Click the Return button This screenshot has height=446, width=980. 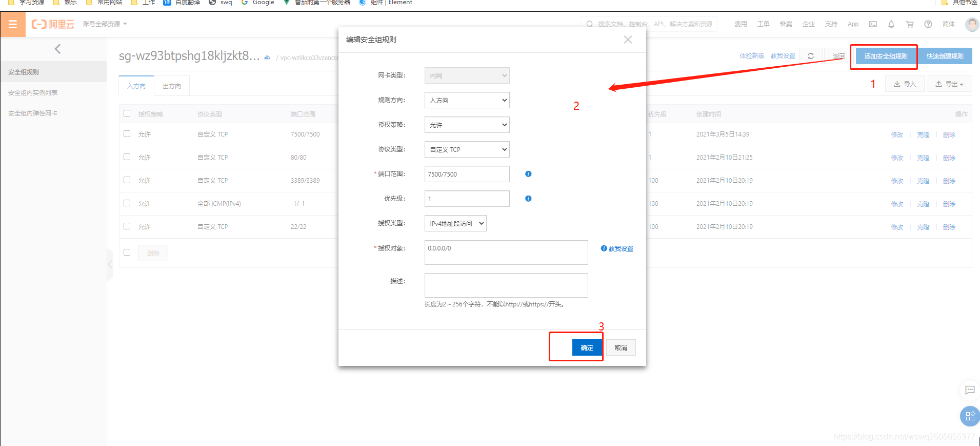click(x=839, y=56)
